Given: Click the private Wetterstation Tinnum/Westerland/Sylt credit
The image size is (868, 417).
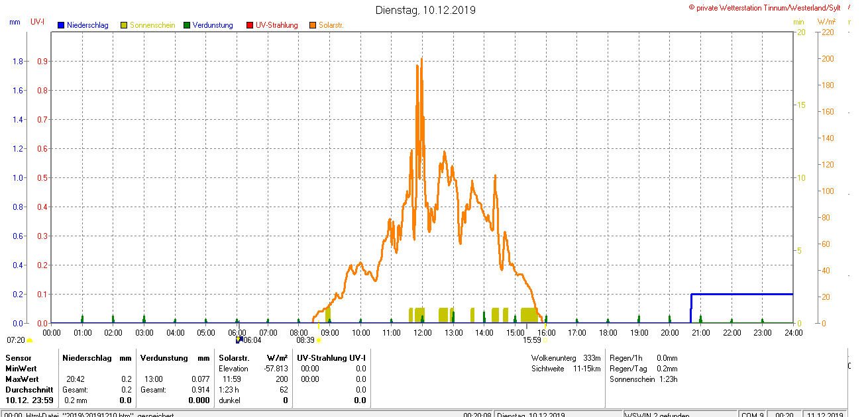Looking at the screenshot, I should coord(765,8).
